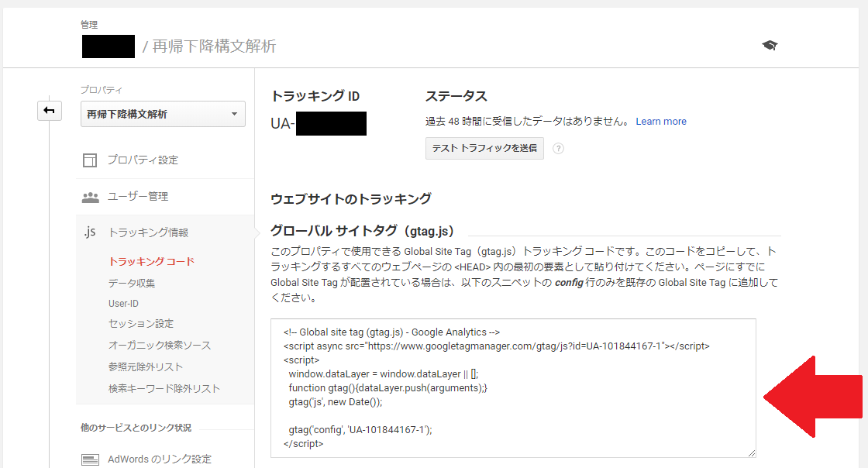Image resolution: width=868 pixels, height=468 pixels.
Task: Click the AdWords link settings icon
Action: 90,459
